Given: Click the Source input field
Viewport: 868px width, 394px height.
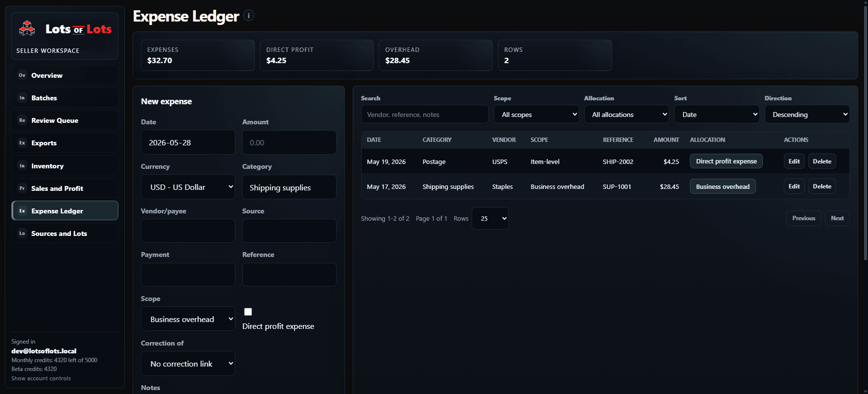Looking at the screenshot, I should pyautogui.click(x=289, y=231).
